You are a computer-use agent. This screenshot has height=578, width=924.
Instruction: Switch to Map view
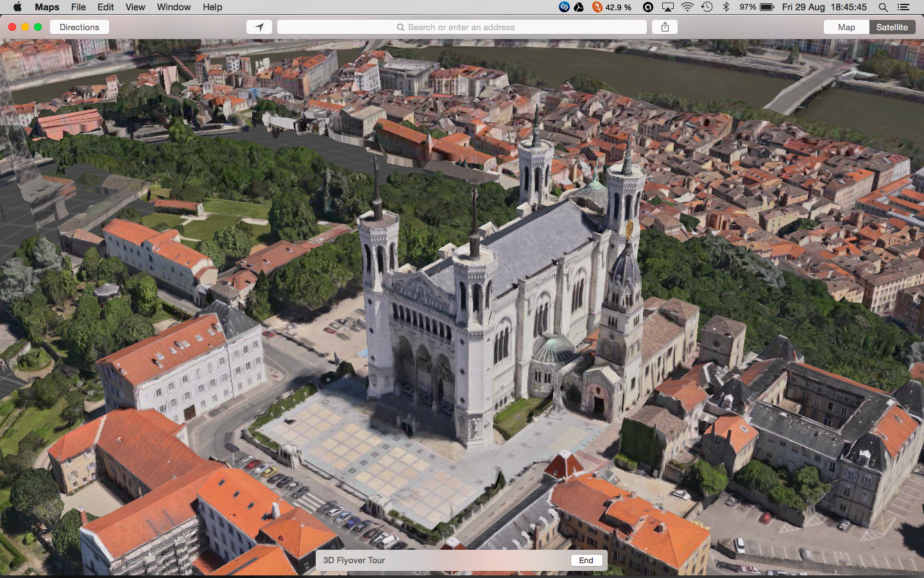846,27
